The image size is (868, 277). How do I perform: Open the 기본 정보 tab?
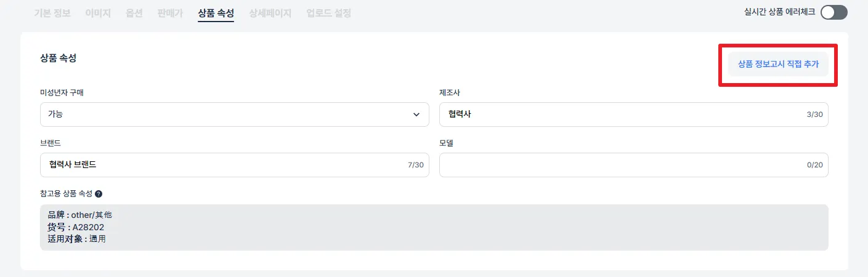point(52,12)
